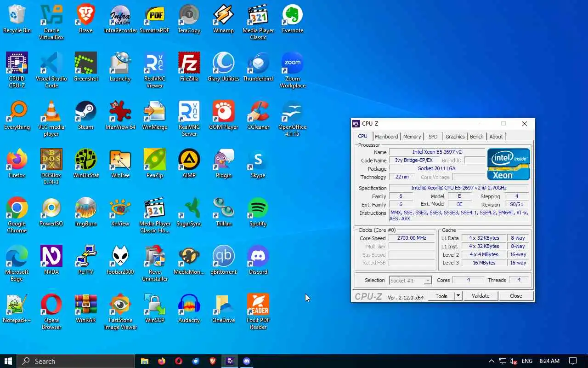
Task: Select the Greenshot desktop icon
Action: click(x=86, y=67)
